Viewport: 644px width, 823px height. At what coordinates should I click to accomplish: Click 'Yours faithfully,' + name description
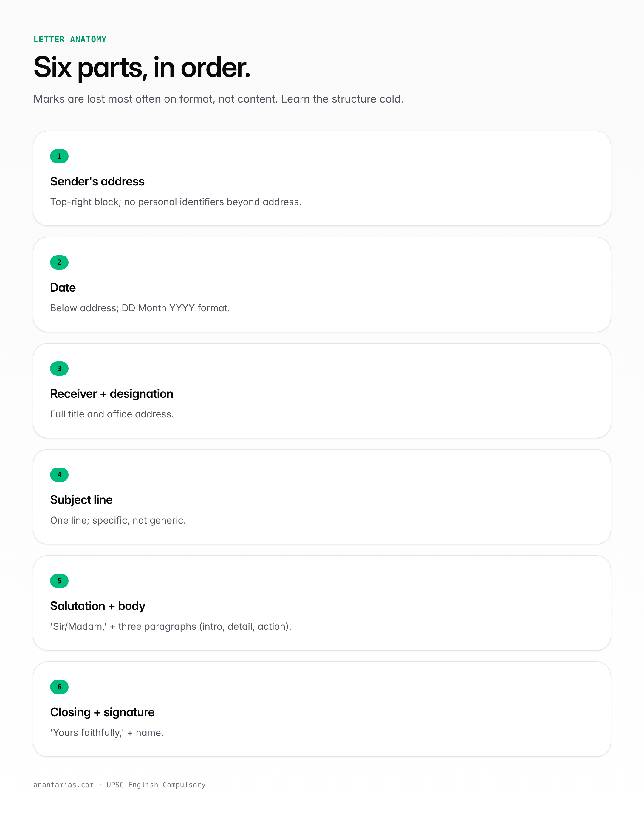(x=107, y=733)
